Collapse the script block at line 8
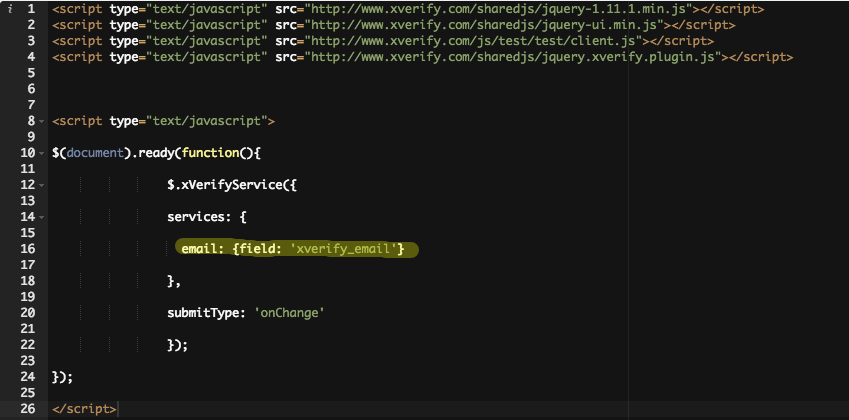849x420 pixels. pyautogui.click(x=40, y=121)
